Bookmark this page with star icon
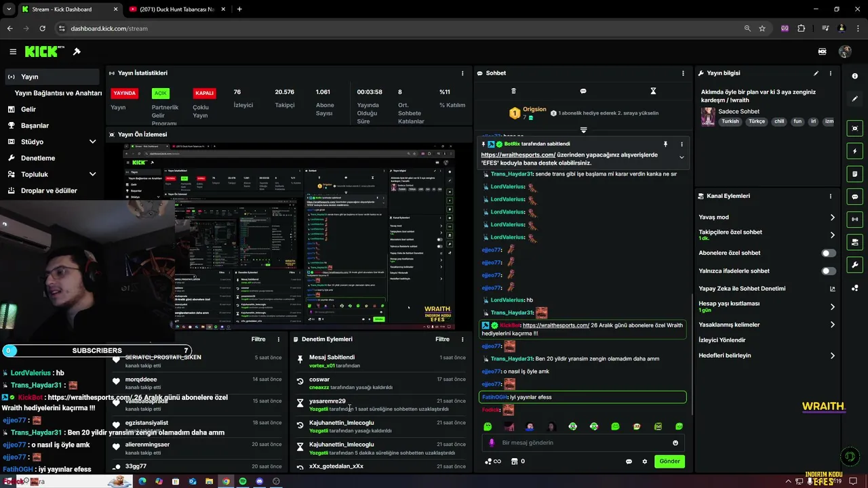 point(762,28)
